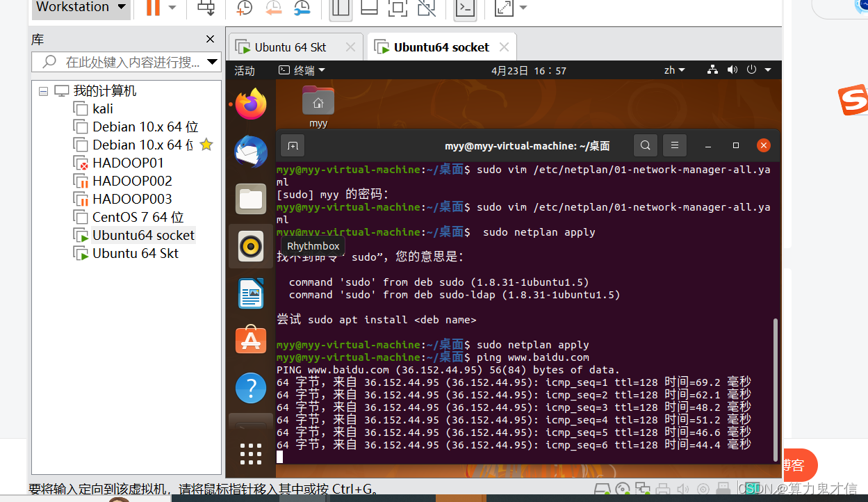
Task: Click the network icon in Ubuntu's top bar
Action: pyautogui.click(x=712, y=70)
